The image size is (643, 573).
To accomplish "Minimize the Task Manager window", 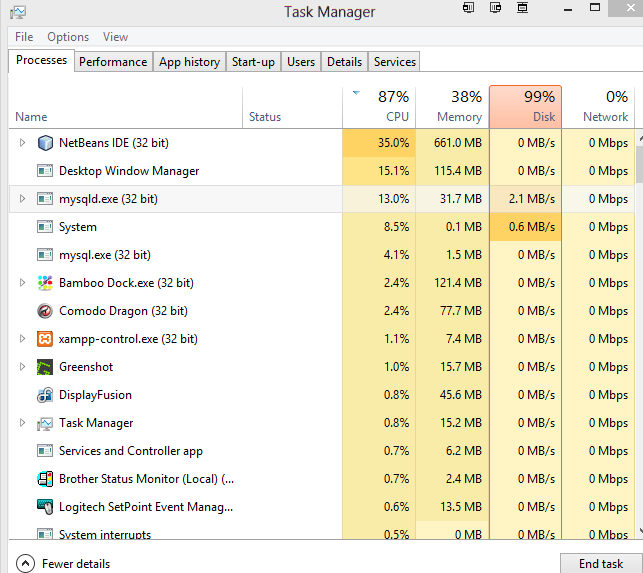I will 568,8.
